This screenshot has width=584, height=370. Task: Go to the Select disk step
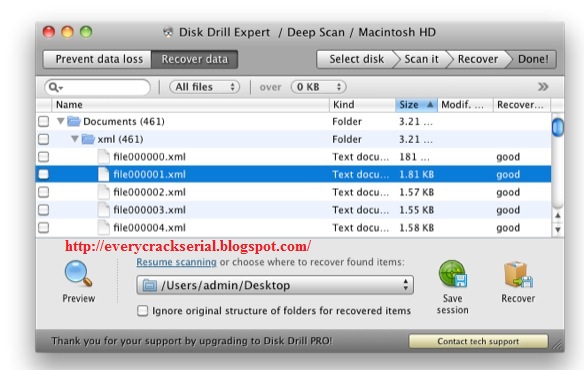(356, 59)
